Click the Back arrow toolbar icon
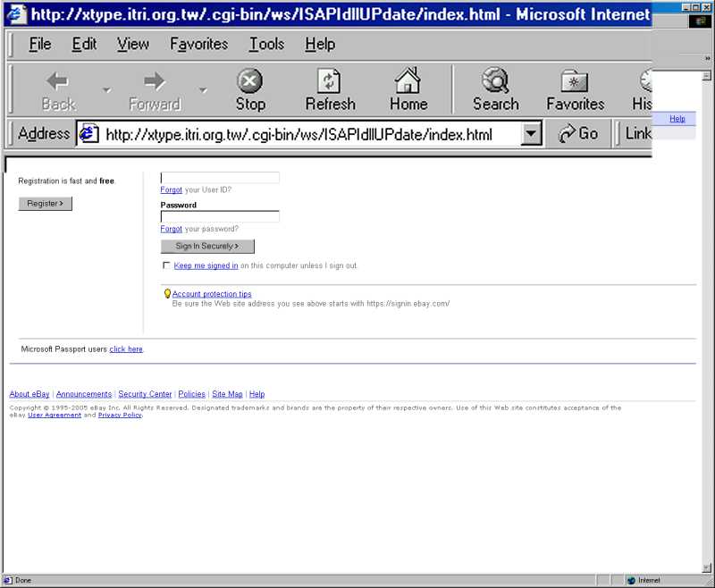 [58, 82]
